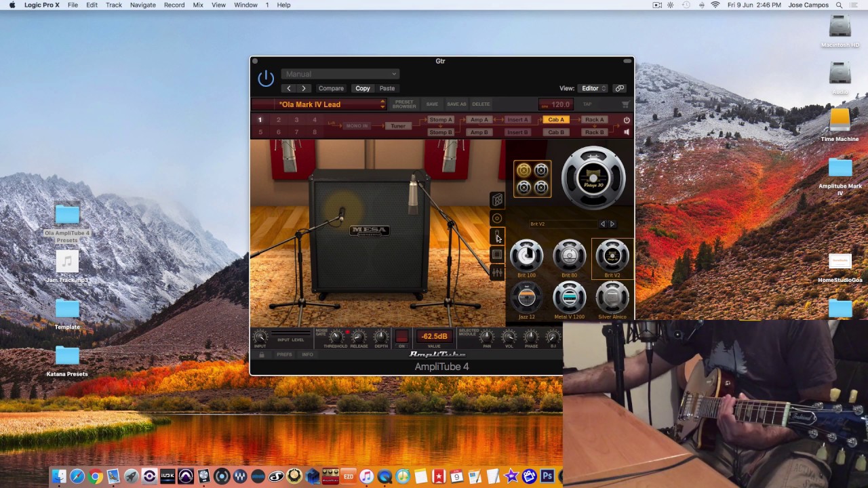Toggle the plug-in power bypass button
Screen dimensions: 868x488
pyautogui.click(x=266, y=79)
